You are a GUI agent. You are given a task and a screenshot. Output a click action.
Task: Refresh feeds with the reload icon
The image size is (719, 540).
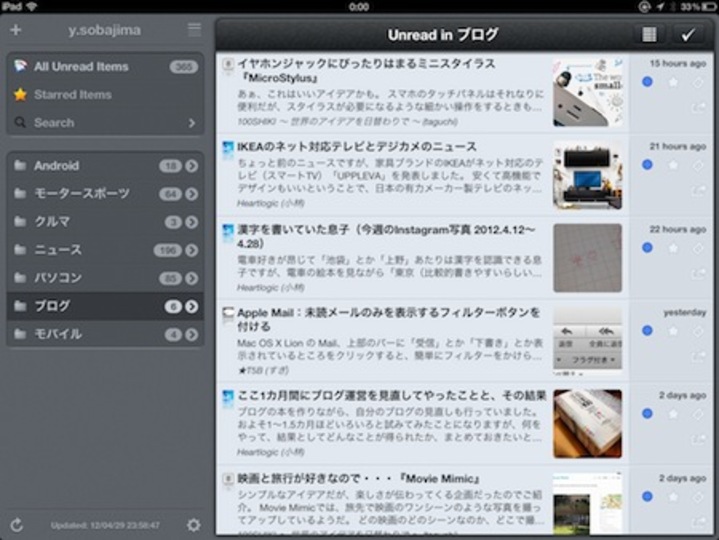pos(17,525)
